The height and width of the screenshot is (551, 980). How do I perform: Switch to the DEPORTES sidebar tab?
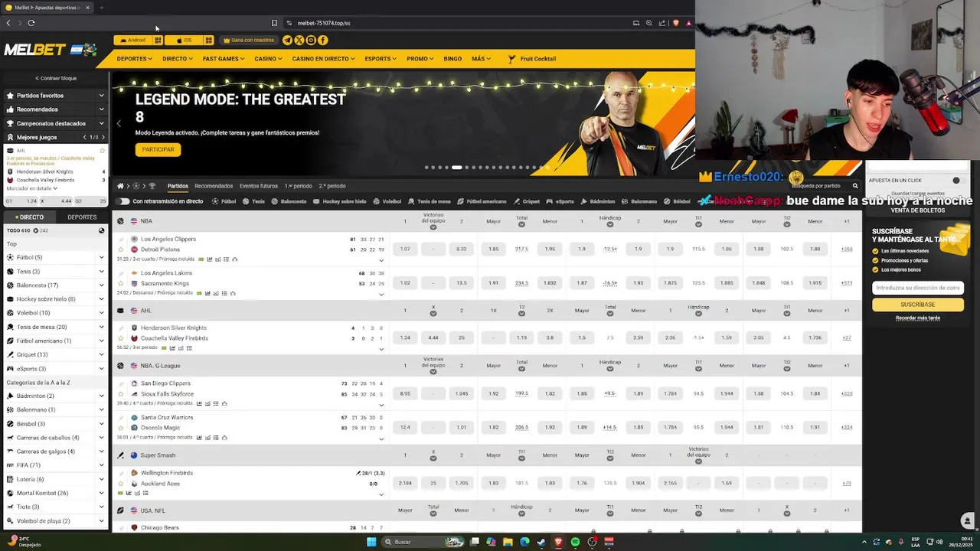click(82, 217)
